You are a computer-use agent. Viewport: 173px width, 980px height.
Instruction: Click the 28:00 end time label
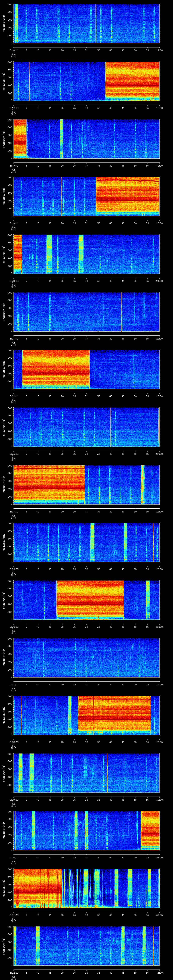click(x=160, y=684)
